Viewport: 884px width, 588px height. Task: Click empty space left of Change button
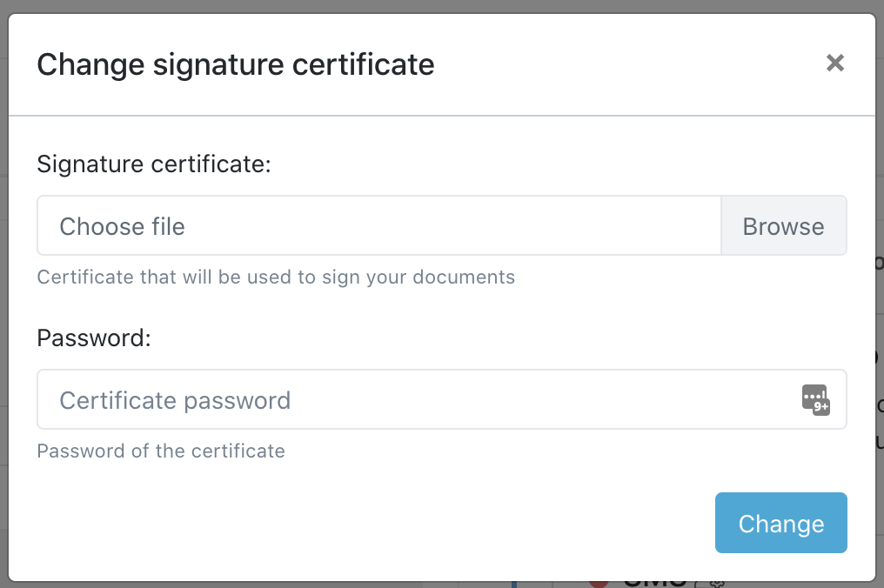[x=435, y=523]
